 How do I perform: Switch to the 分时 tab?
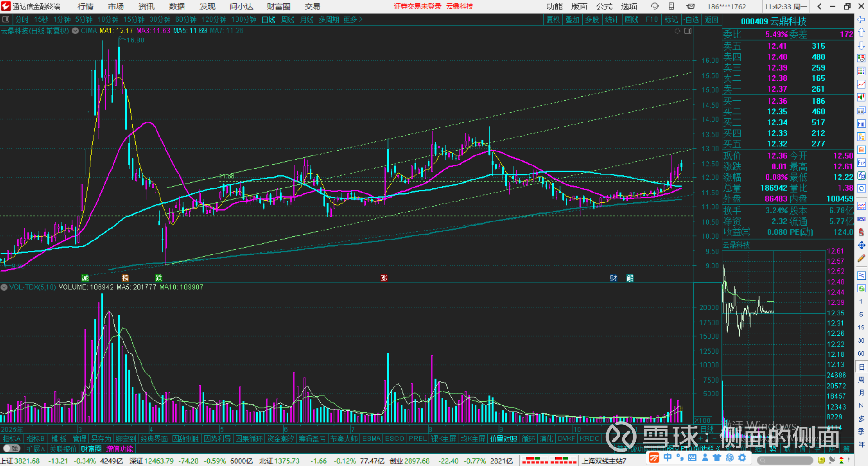coord(22,19)
